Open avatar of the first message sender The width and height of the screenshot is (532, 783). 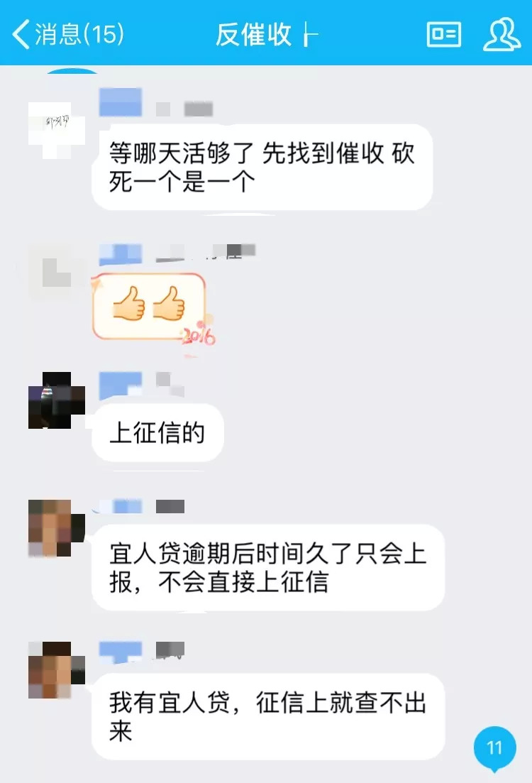(57, 131)
